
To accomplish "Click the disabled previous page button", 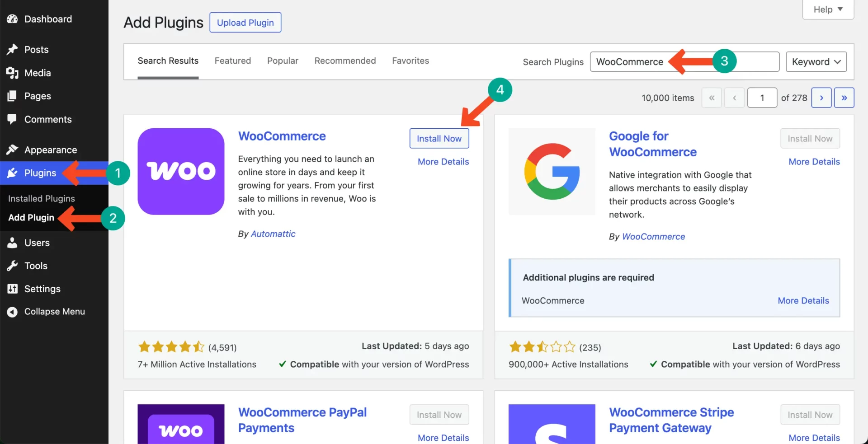I will tap(734, 98).
